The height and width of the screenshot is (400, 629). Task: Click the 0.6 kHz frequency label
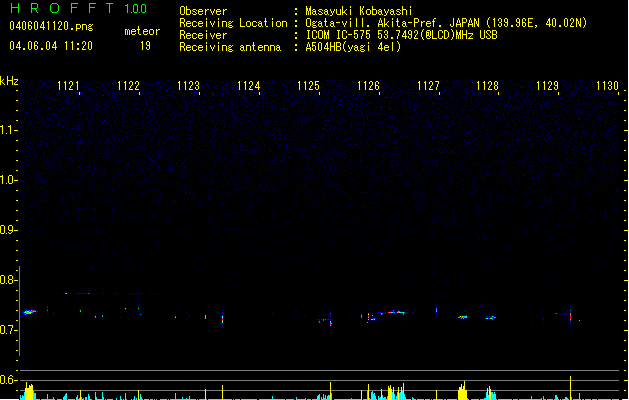click(x=8, y=380)
